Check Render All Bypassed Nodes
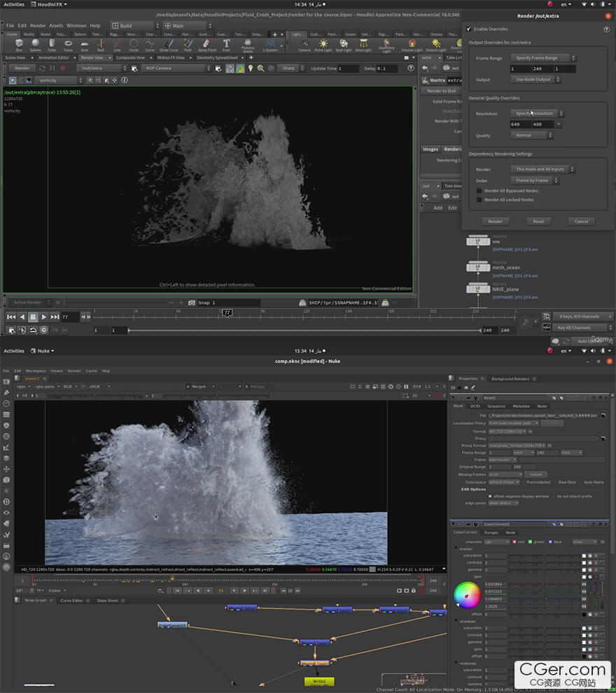 tap(479, 191)
